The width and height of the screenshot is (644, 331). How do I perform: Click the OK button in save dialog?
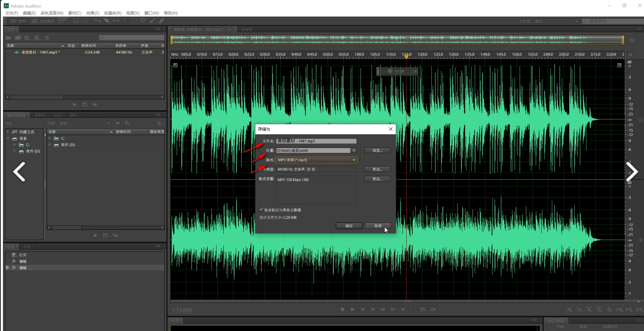349,226
